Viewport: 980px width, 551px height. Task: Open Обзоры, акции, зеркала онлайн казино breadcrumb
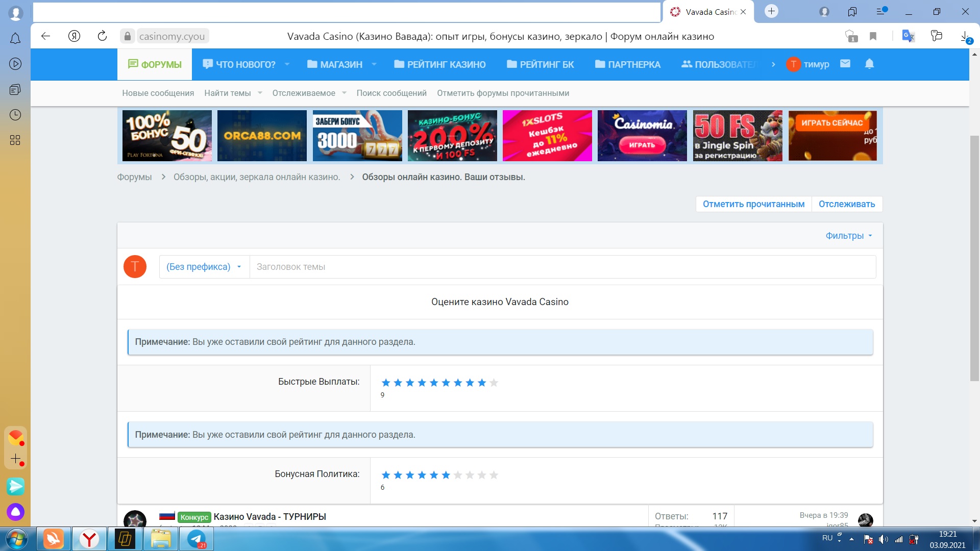(x=257, y=177)
